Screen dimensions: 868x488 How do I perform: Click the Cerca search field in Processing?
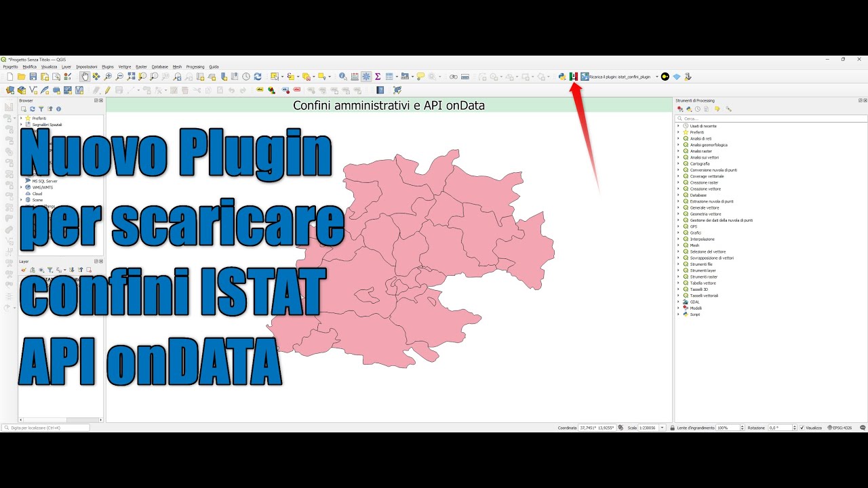(771, 118)
